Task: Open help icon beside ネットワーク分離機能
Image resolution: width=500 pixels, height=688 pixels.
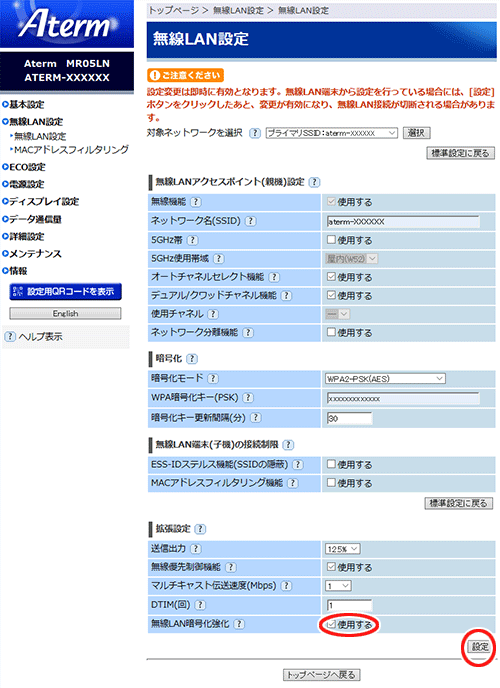Action: [248, 332]
